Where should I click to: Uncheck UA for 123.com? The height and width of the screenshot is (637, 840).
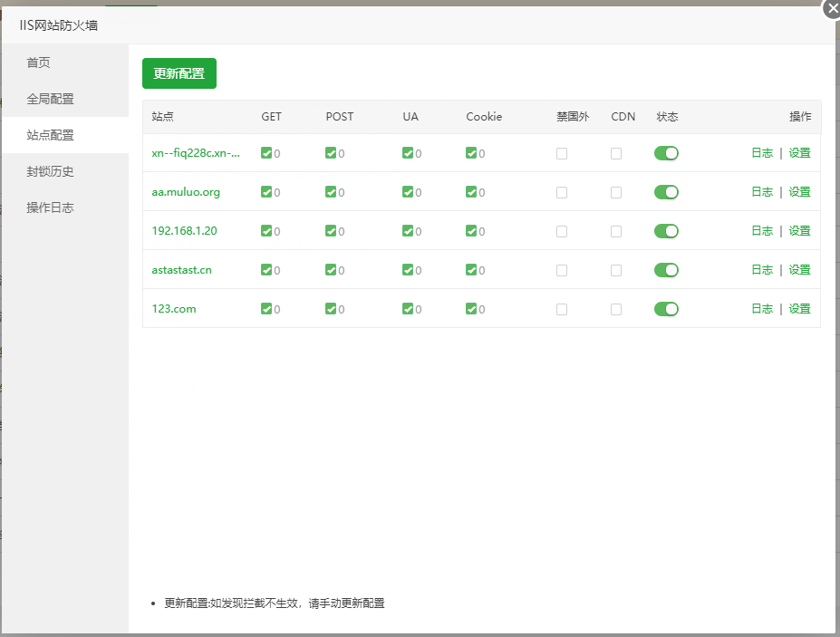coord(408,309)
